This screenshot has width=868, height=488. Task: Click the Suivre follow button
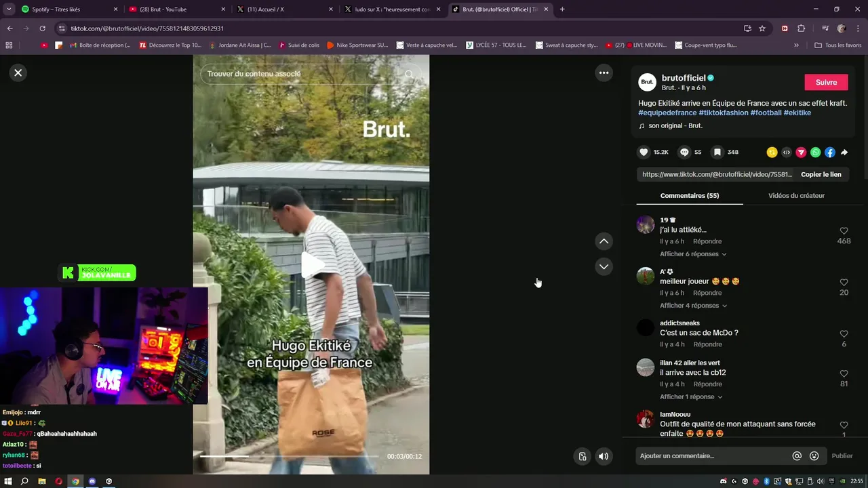tap(826, 82)
